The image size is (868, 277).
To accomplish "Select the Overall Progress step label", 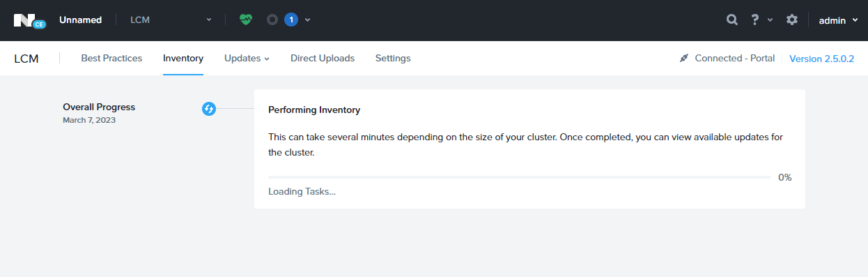I will click(x=99, y=107).
